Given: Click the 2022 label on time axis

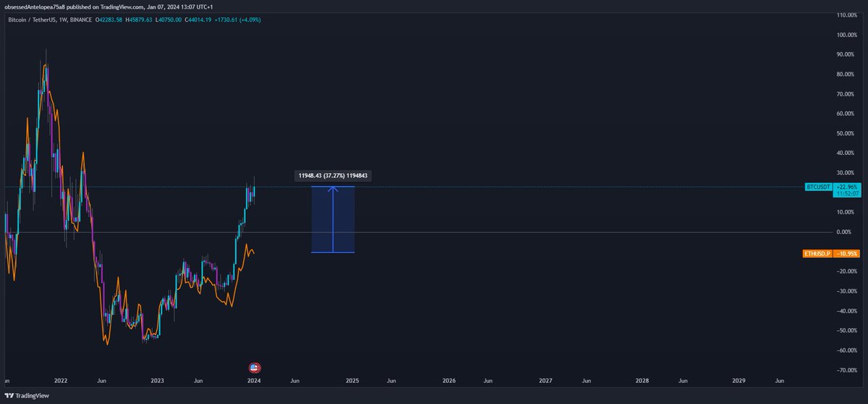Looking at the screenshot, I should coord(61,380).
